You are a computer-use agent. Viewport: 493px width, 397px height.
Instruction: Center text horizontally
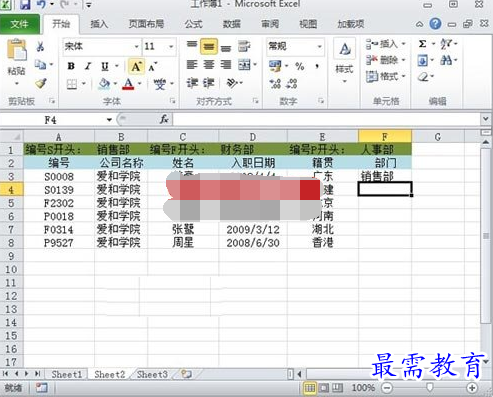pos(209,65)
